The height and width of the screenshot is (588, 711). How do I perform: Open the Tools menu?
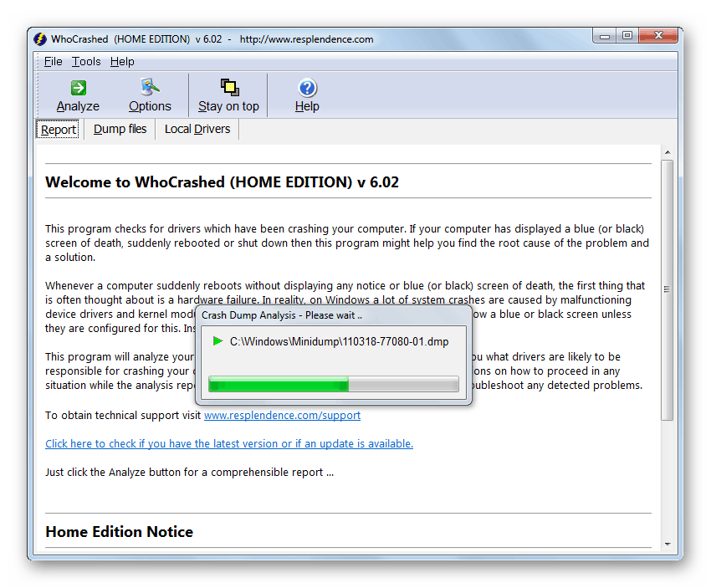coord(86,62)
